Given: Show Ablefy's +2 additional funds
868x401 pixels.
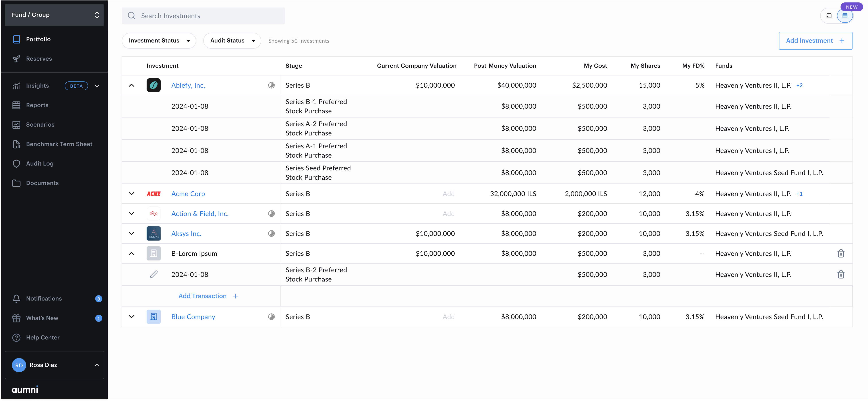Looking at the screenshot, I should 799,85.
